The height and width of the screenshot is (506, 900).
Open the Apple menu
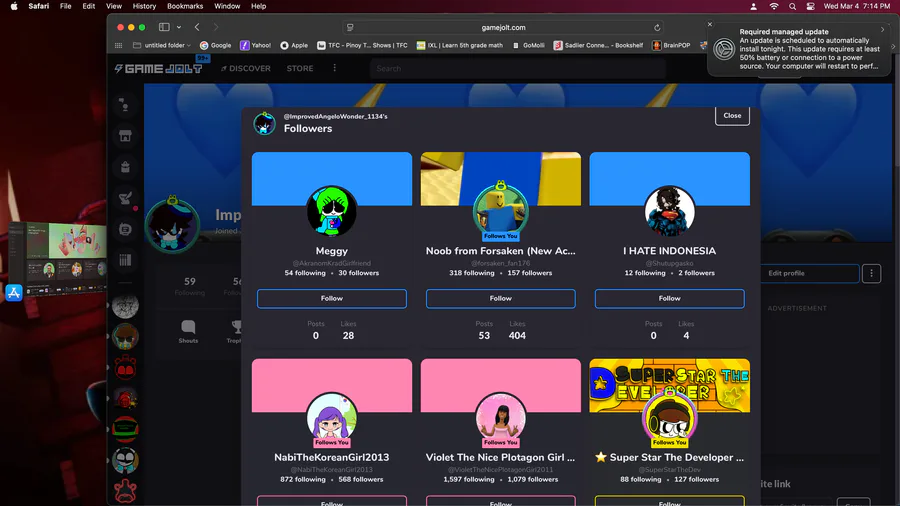tap(14, 6)
